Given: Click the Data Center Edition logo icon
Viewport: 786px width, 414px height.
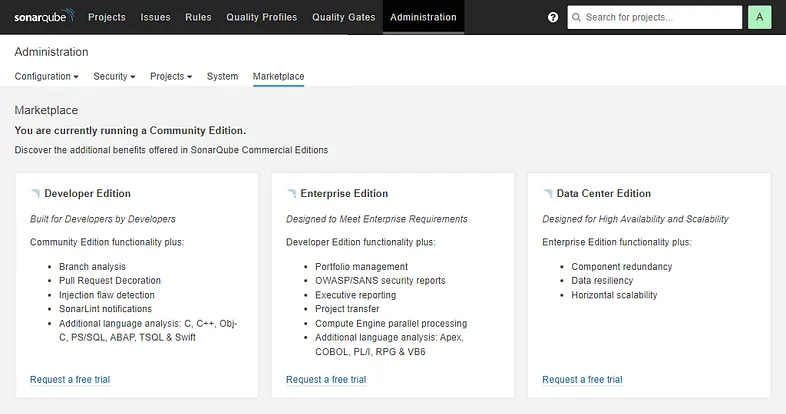Looking at the screenshot, I should point(548,193).
